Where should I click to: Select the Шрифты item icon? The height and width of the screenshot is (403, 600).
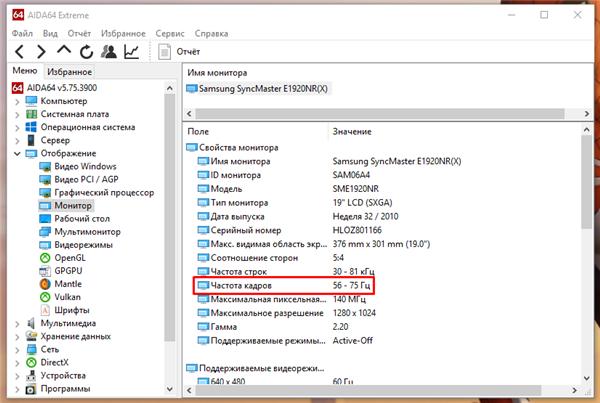click(x=45, y=310)
